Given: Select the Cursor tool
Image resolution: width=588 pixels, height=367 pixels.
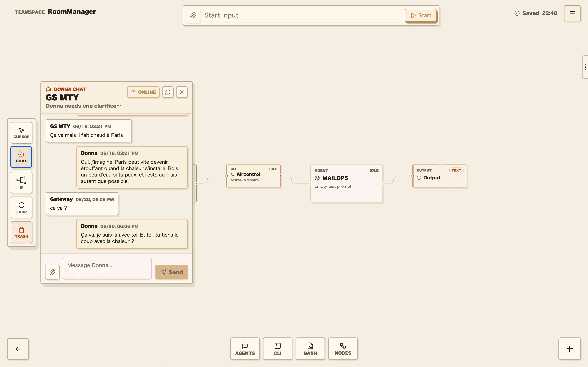Looking at the screenshot, I should point(21,133).
